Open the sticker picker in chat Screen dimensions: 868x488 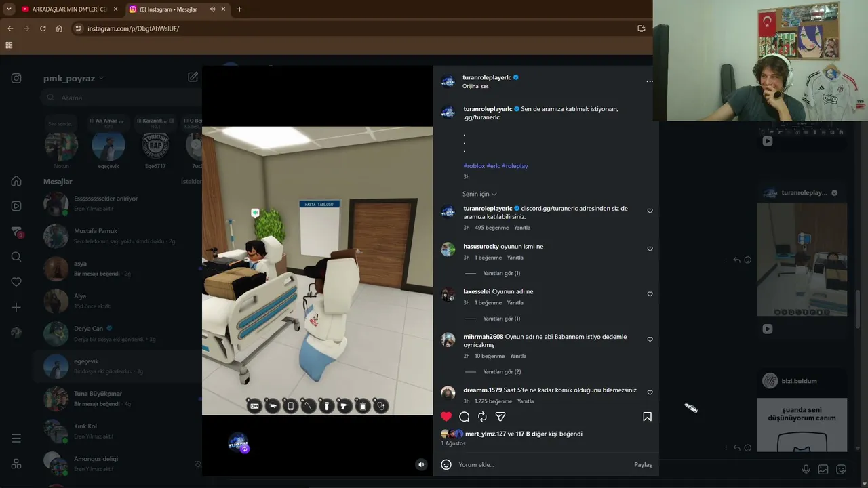842,469
